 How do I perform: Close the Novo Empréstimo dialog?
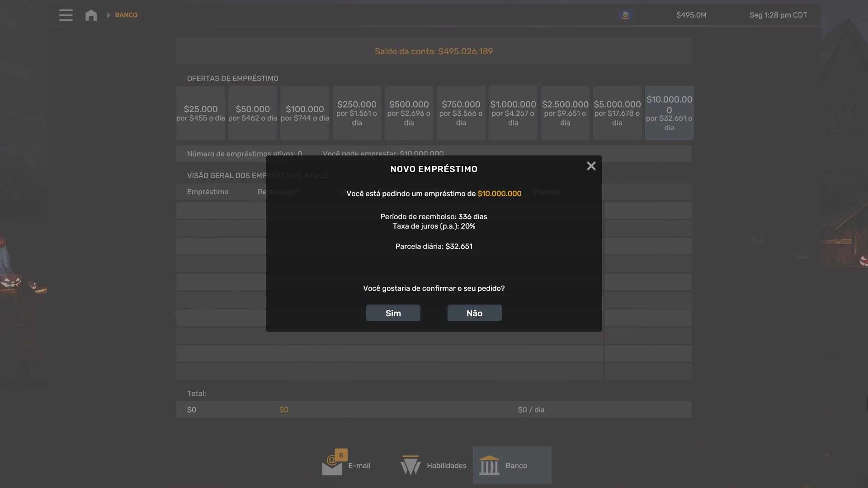pyautogui.click(x=591, y=166)
